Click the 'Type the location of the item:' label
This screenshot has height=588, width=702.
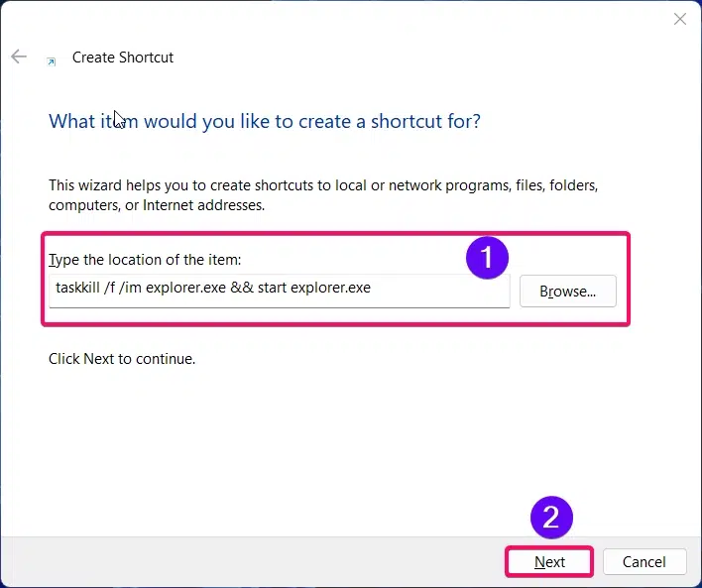[145, 259]
